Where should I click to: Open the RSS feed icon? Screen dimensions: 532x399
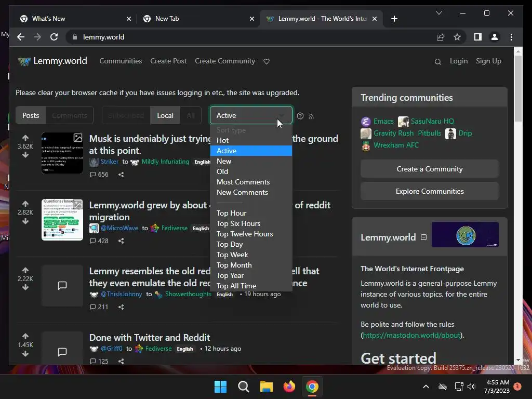pyautogui.click(x=311, y=116)
